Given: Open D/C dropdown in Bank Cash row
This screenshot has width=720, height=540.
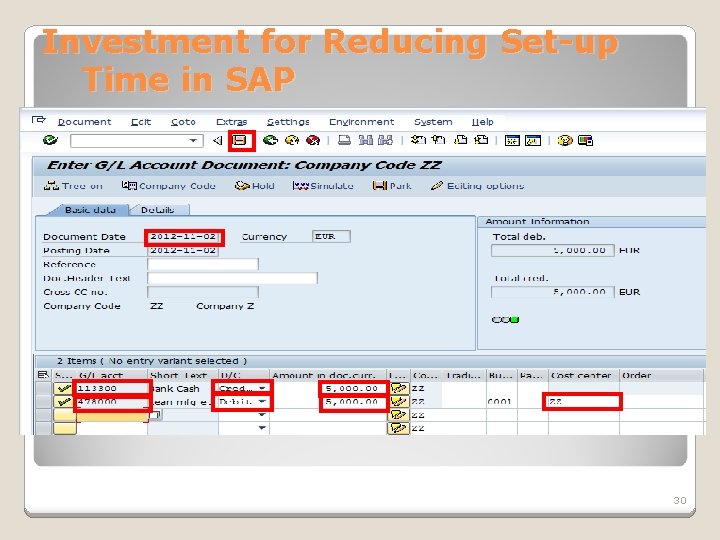Looking at the screenshot, I should 262,388.
